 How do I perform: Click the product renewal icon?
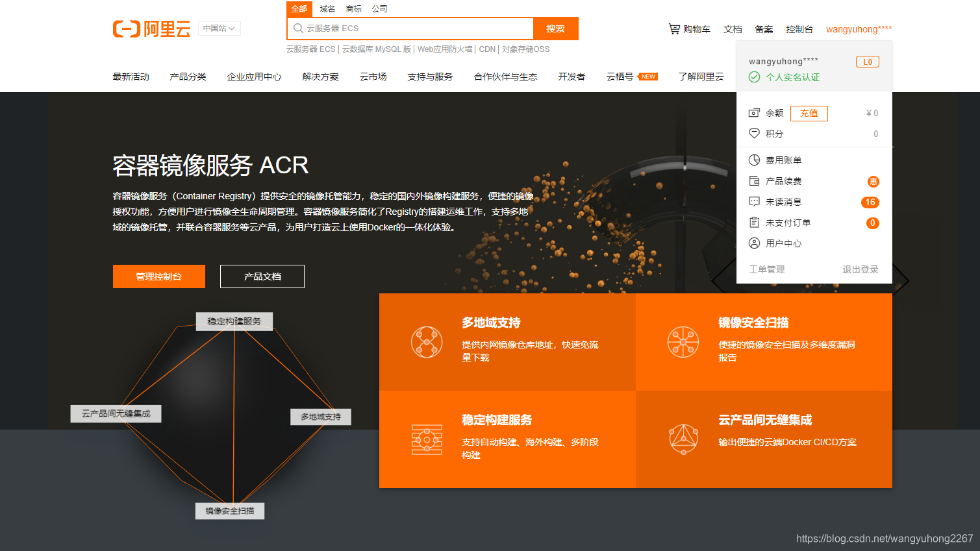[754, 181]
